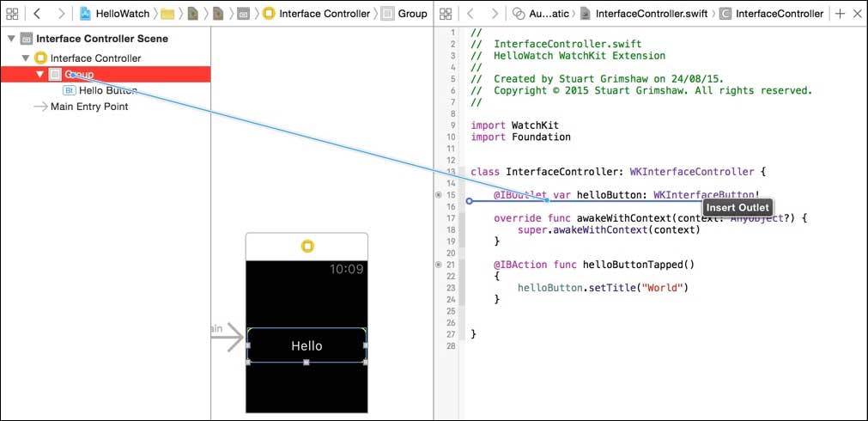Add a new assistant editor with plus
The image size is (868, 421).
[x=840, y=14]
